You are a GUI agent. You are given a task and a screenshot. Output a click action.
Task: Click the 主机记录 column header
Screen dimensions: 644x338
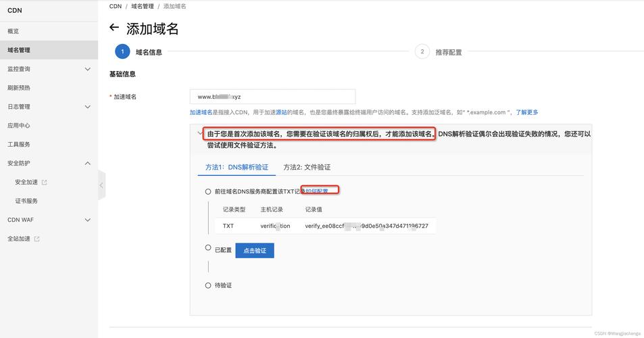[272, 210]
